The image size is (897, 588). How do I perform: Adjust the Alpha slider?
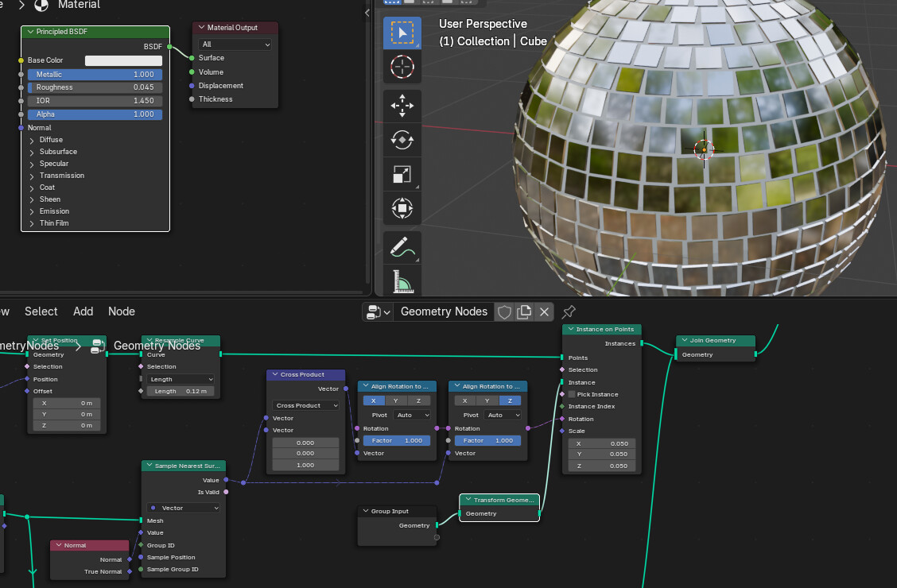(95, 114)
